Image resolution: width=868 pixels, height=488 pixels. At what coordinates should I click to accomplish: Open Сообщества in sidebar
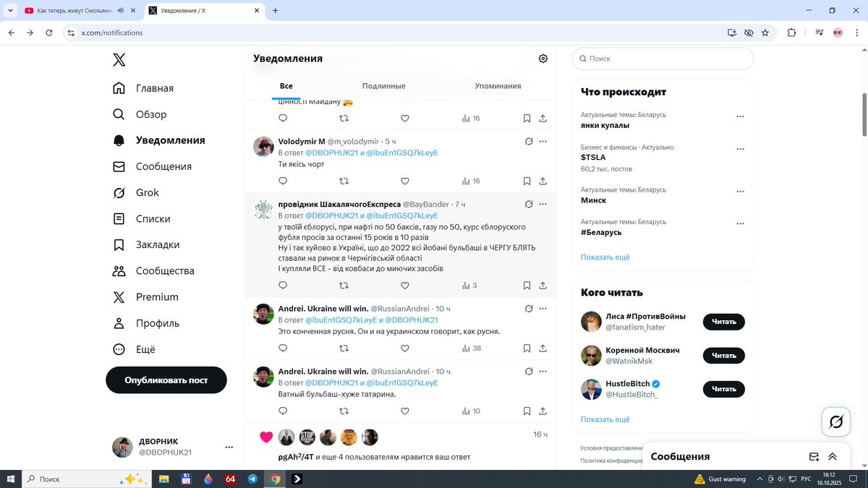(153, 270)
